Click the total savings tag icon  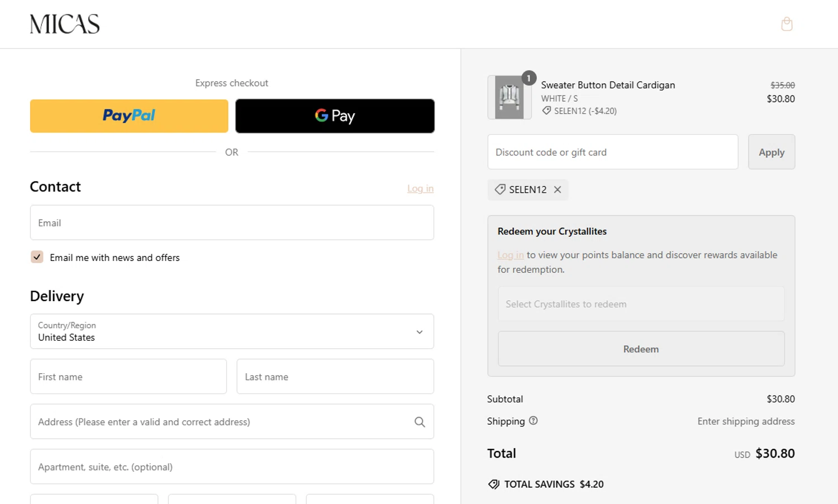point(494,484)
